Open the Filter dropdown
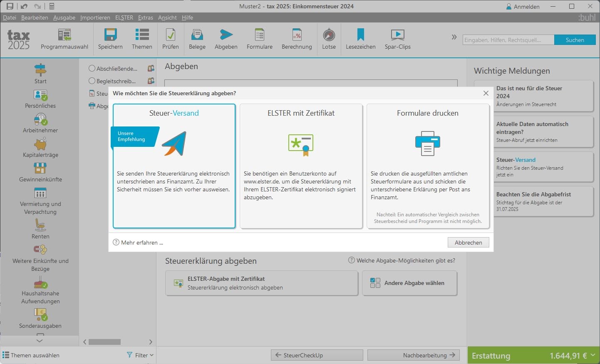This screenshot has height=364, width=600. [x=140, y=355]
